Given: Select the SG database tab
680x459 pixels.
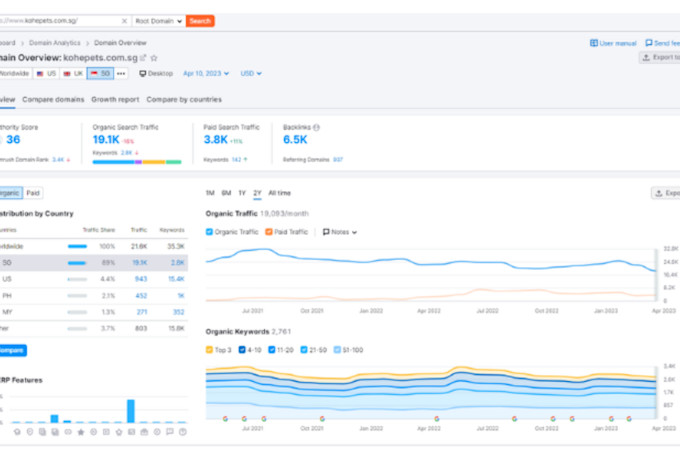Looking at the screenshot, I should [100, 73].
